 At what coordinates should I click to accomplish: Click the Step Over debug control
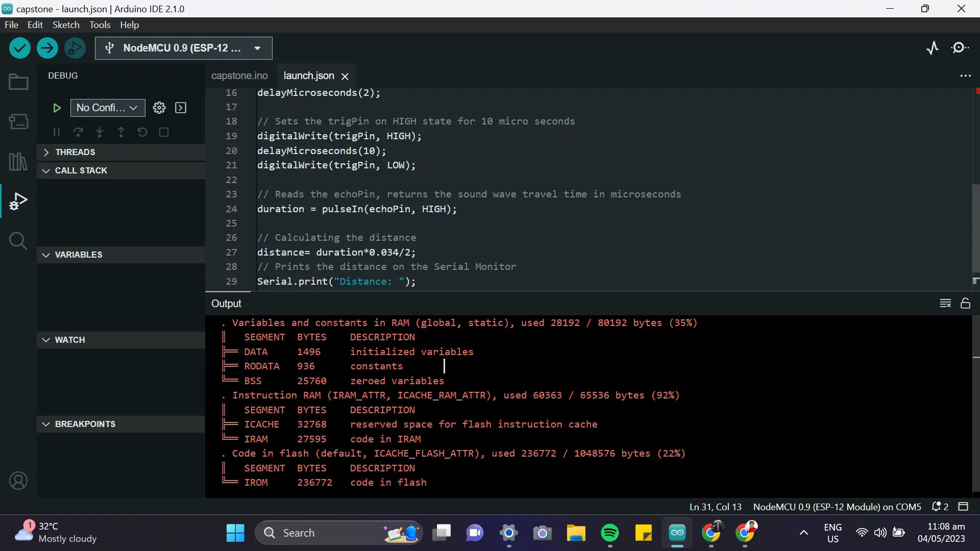coord(78,132)
